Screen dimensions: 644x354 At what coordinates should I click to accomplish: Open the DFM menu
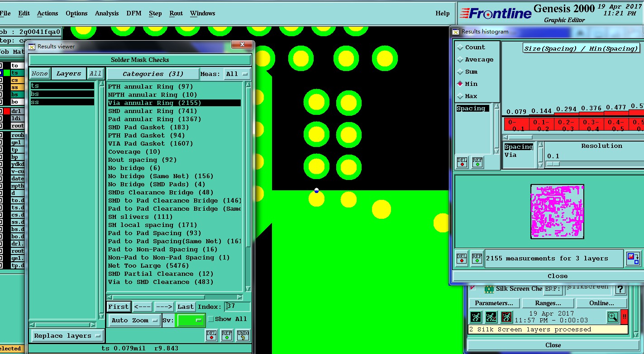134,13
